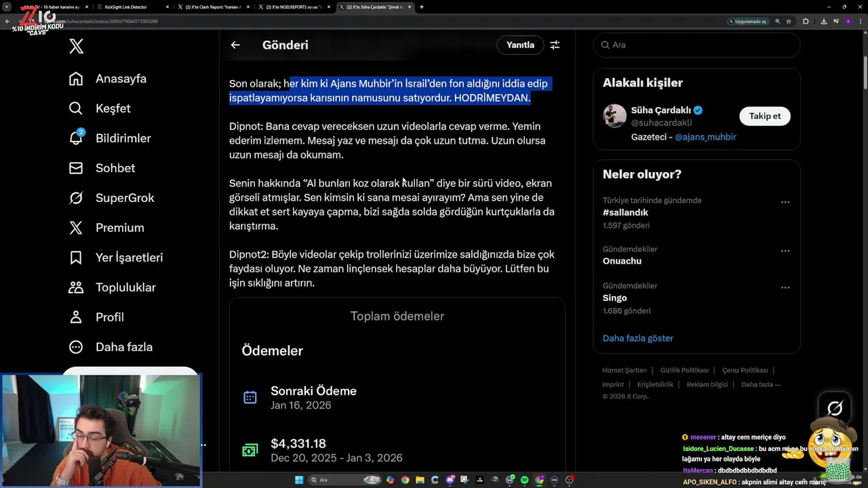Click the Topluluklar people icon

pyautogui.click(x=76, y=287)
